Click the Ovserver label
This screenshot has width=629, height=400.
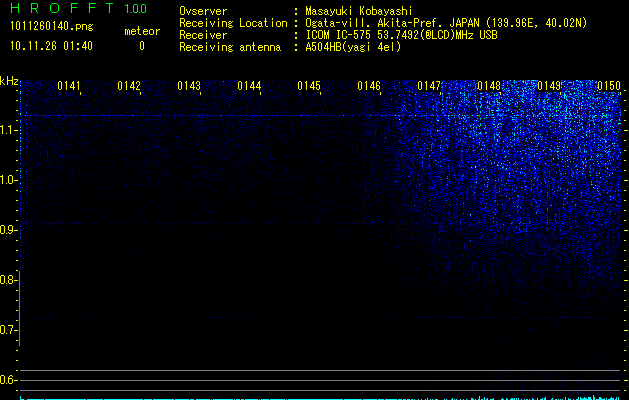pyautogui.click(x=203, y=11)
